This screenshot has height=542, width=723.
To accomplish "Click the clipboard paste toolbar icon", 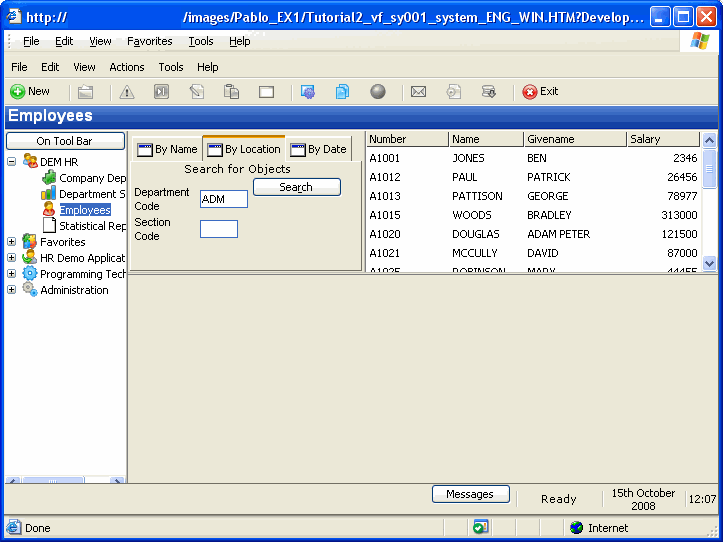I will click(231, 92).
